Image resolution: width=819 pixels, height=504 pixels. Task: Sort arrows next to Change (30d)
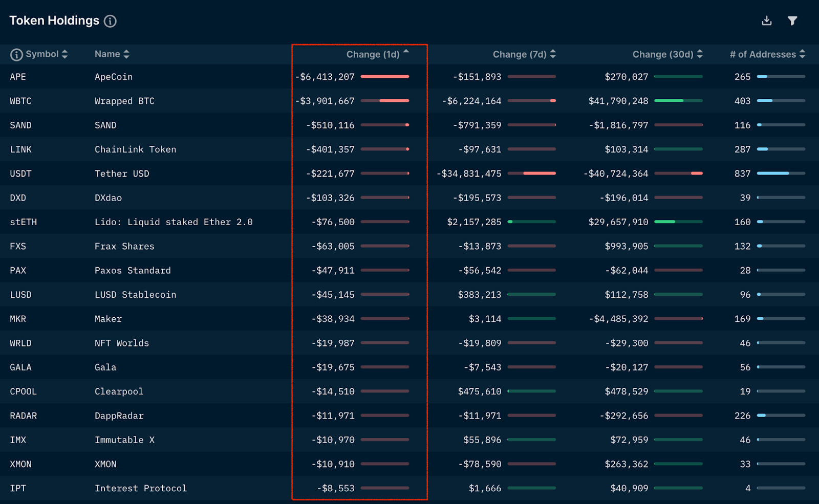pyautogui.click(x=700, y=54)
